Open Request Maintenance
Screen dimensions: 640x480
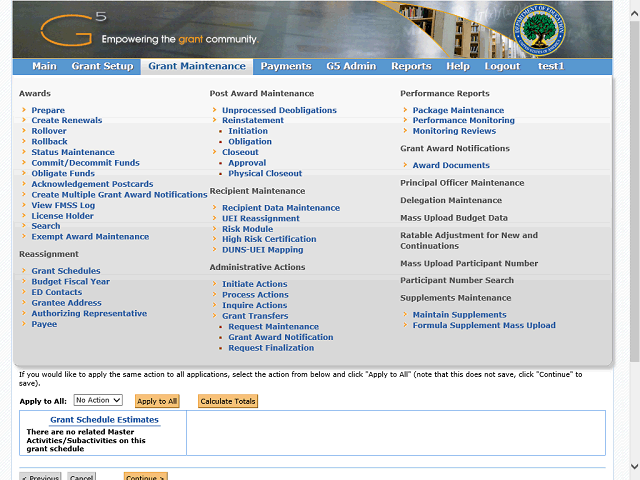tap(273, 327)
